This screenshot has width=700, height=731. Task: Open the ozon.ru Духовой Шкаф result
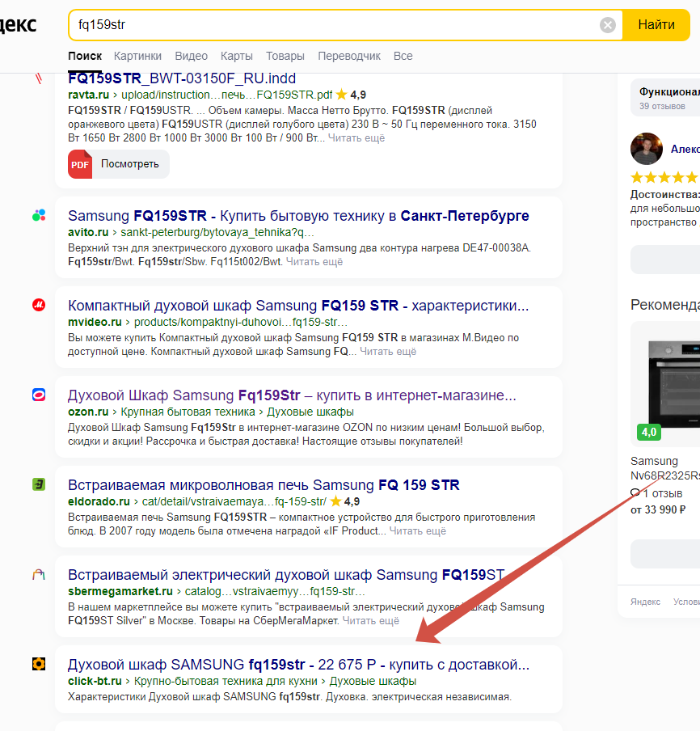click(293, 395)
